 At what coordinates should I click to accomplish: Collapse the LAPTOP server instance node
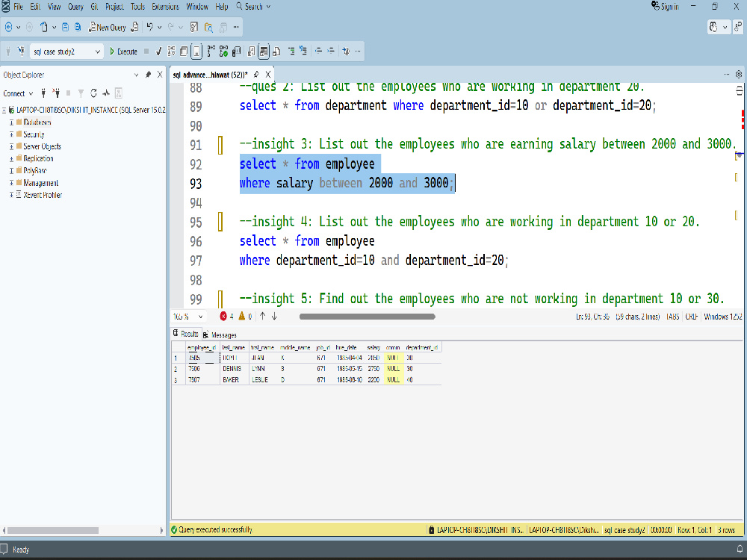[4, 110]
